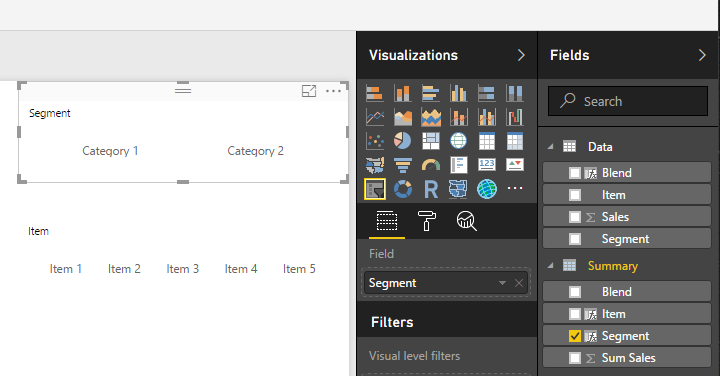720x376 pixels.
Task: Select Item 5 in Item slicer
Action: 299,269
